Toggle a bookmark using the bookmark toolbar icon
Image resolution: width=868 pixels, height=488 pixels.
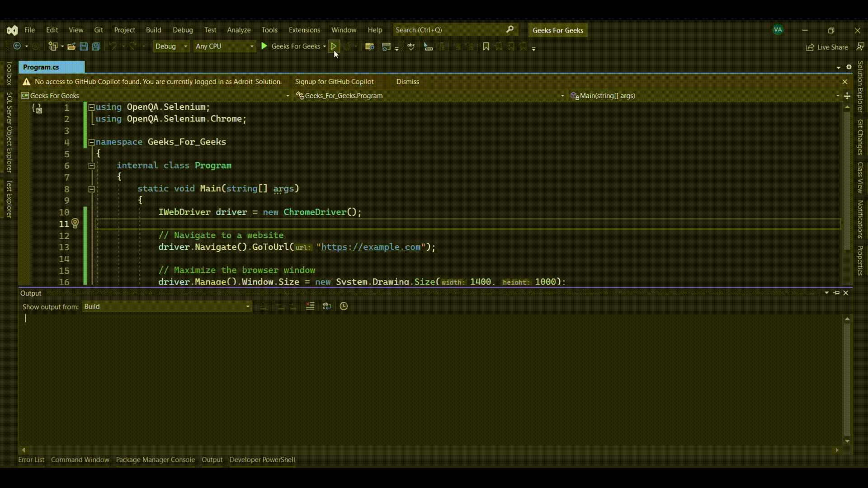[486, 46]
